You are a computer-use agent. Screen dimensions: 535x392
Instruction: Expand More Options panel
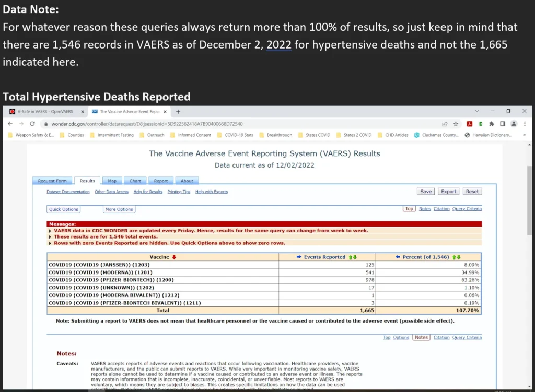tap(119, 209)
